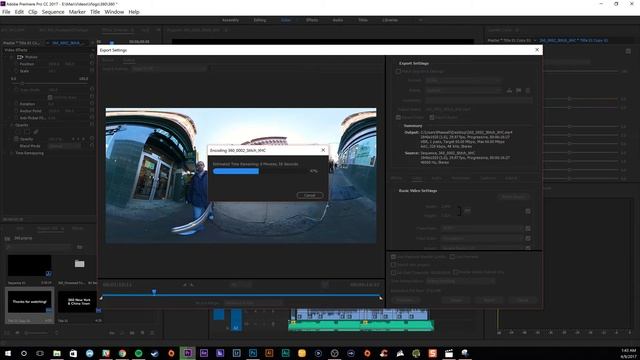640x360 pixels.
Task: Open the Preset dropdown in Export Settings
Action: [x=463, y=90]
